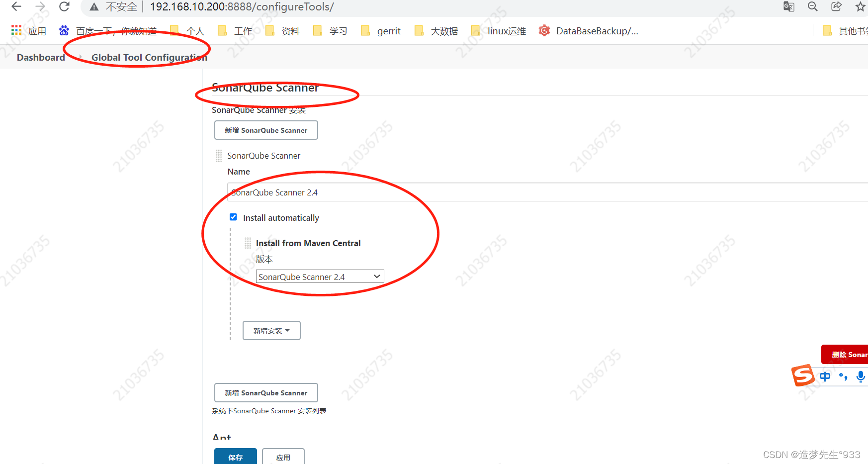Click the not-secure warning triangle icon
Screen dimensions: 868x464
[x=94, y=7]
